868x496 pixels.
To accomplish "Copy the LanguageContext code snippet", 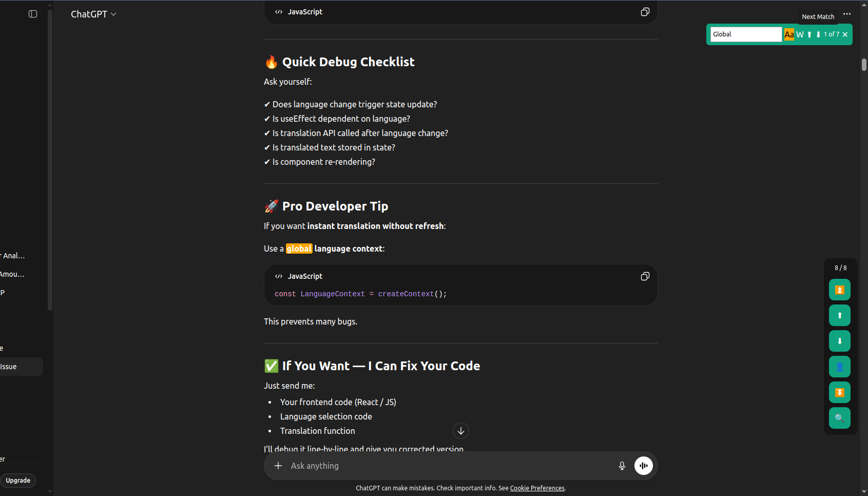I will coord(645,276).
